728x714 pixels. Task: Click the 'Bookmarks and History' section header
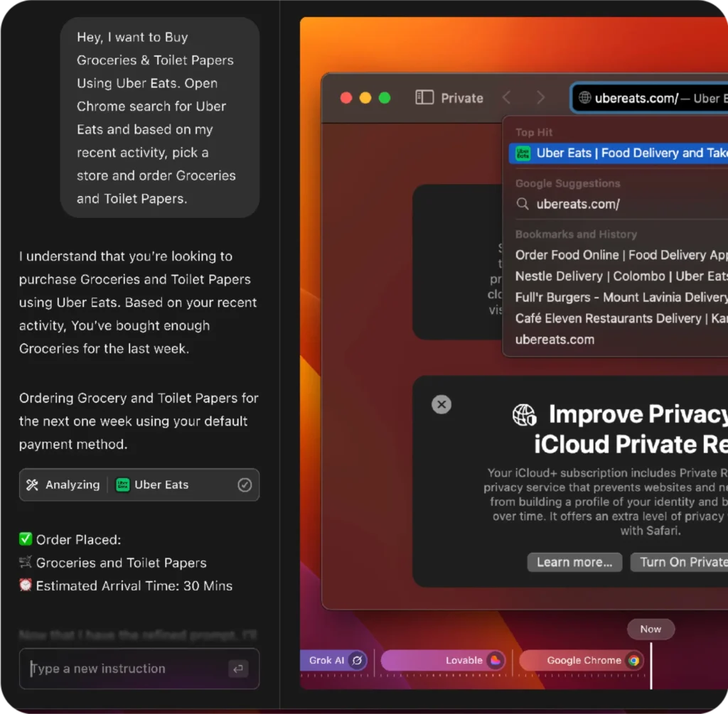pos(576,234)
